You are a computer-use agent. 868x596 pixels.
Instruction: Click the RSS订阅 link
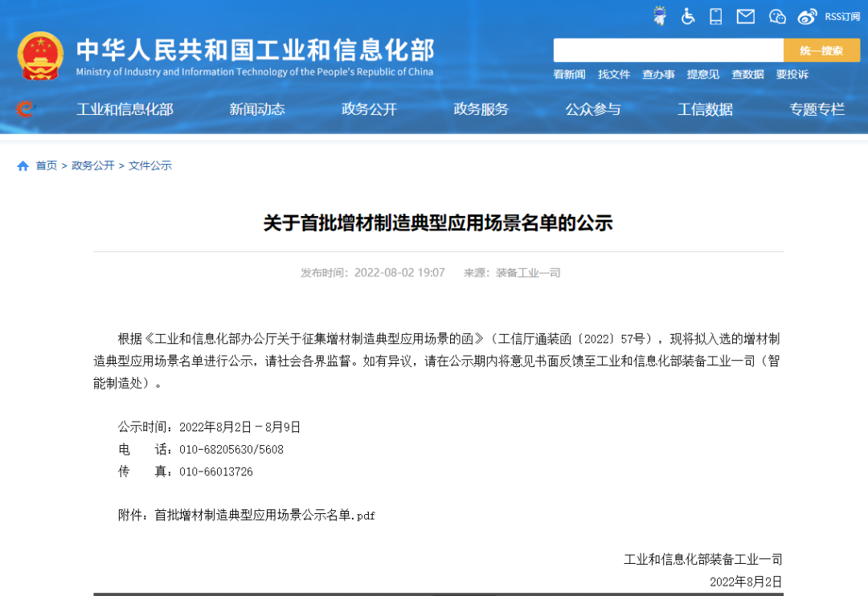pos(842,16)
